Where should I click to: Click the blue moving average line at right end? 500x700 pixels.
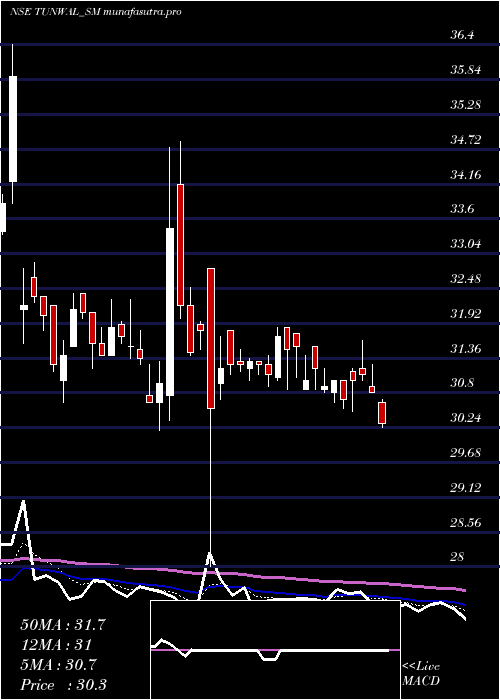point(462,604)
